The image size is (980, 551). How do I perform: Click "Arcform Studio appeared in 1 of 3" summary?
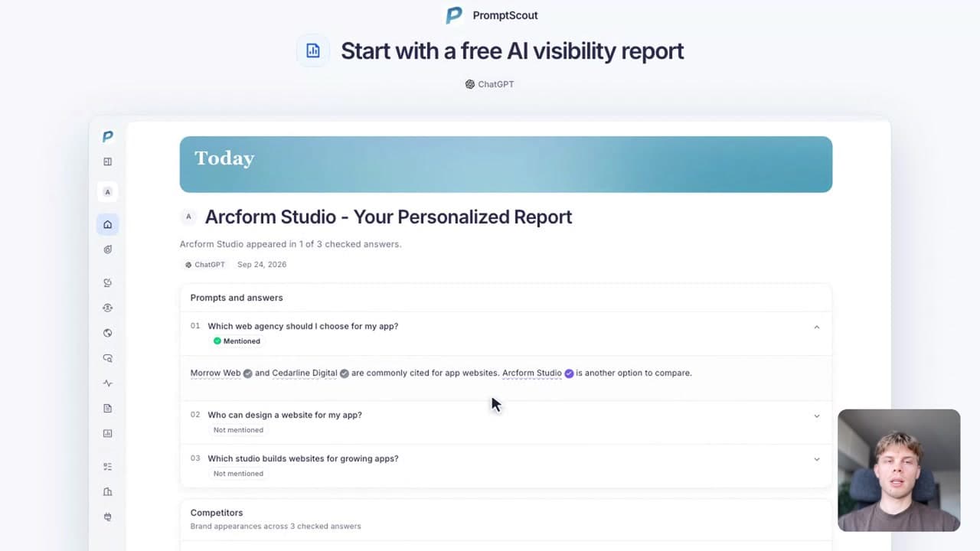pyautogui.click(x=291, y=244)
